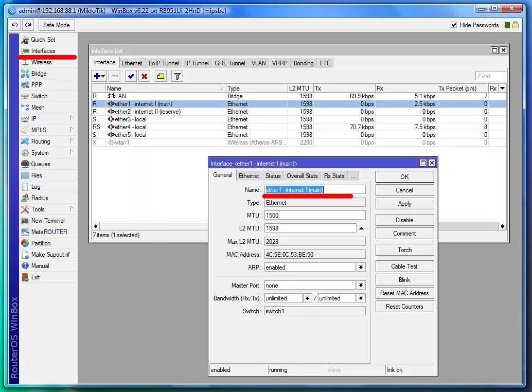Toggle Hide Passwords checkbox

point(454,25)
